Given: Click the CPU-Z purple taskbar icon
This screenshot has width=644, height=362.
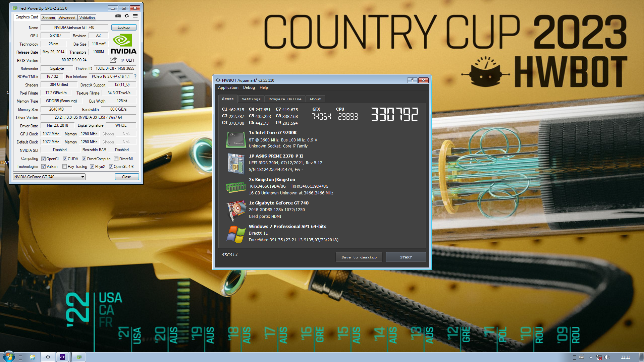Looking at the screenshot, I should point(62,357).
